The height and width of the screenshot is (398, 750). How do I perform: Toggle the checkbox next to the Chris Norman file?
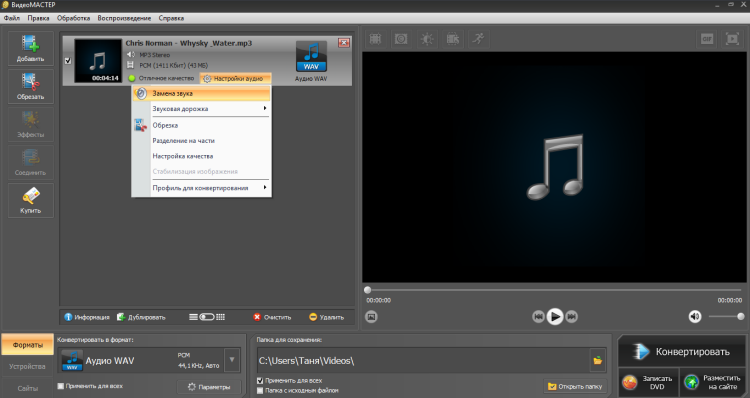point(68,61)
